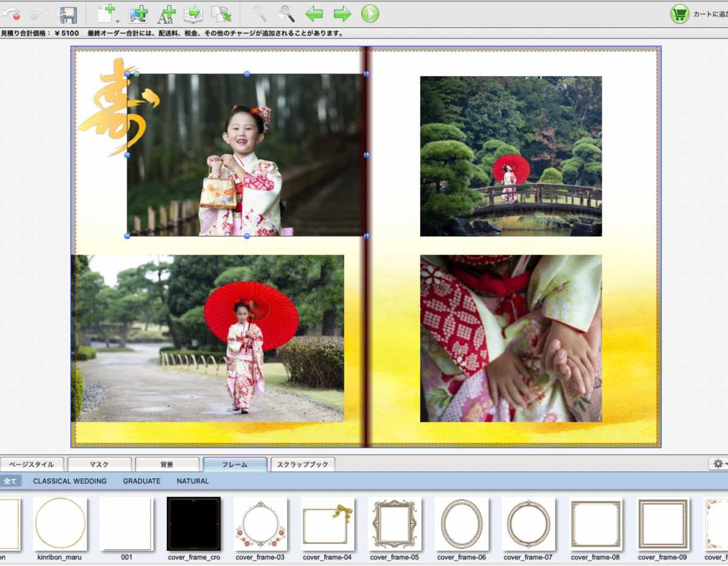The height and width of the screenshot is (566, 728).
Task: Click the green shopping cart icon
Action: (679, 13)
